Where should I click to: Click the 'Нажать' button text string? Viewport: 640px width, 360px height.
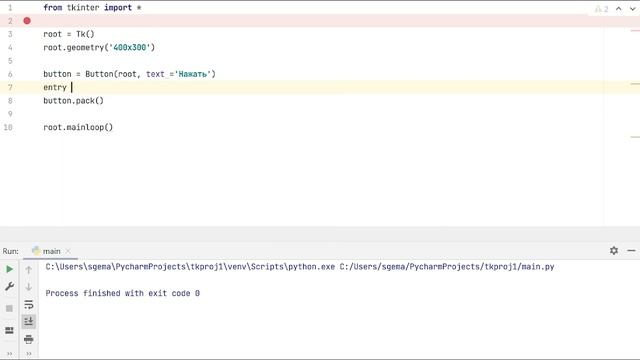(x=193, y=74)
